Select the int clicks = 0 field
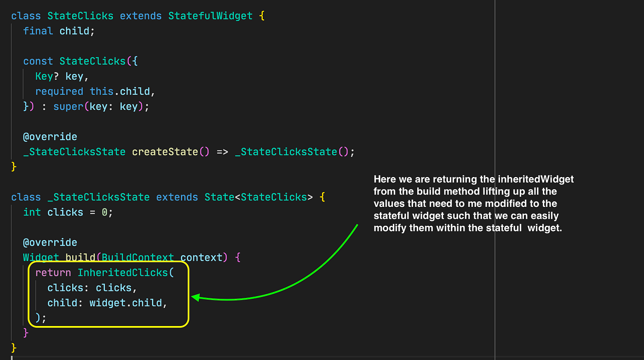This screenshot has height=360, width=644. (x=67, y=212)
